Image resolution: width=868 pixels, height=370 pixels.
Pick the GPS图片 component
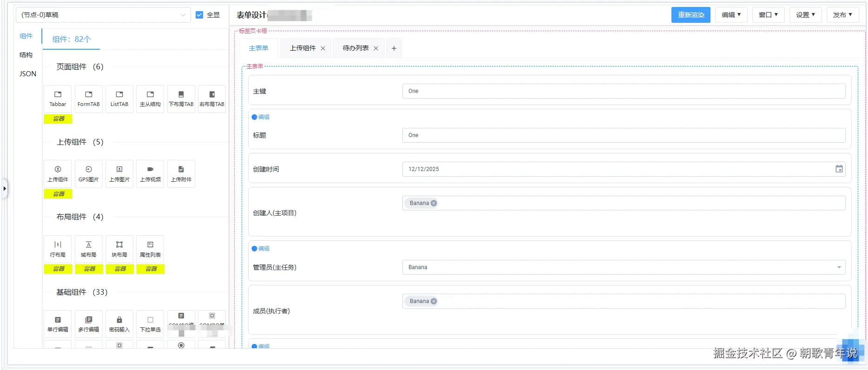[88, 174]
